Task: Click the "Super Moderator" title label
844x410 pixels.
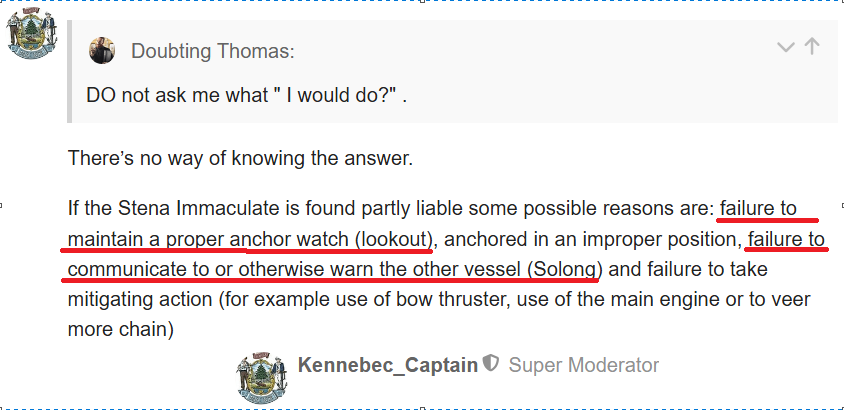Action: click(583, 365)
